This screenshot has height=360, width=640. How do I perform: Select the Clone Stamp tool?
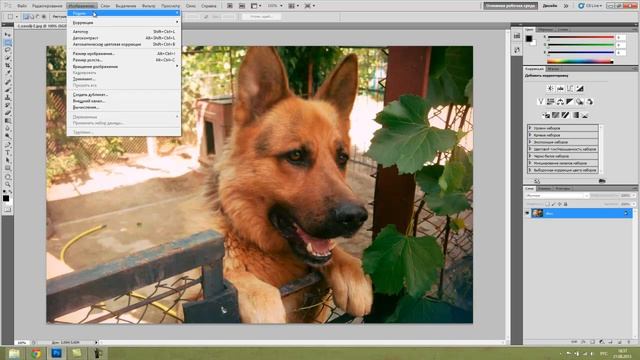(7, 98)
